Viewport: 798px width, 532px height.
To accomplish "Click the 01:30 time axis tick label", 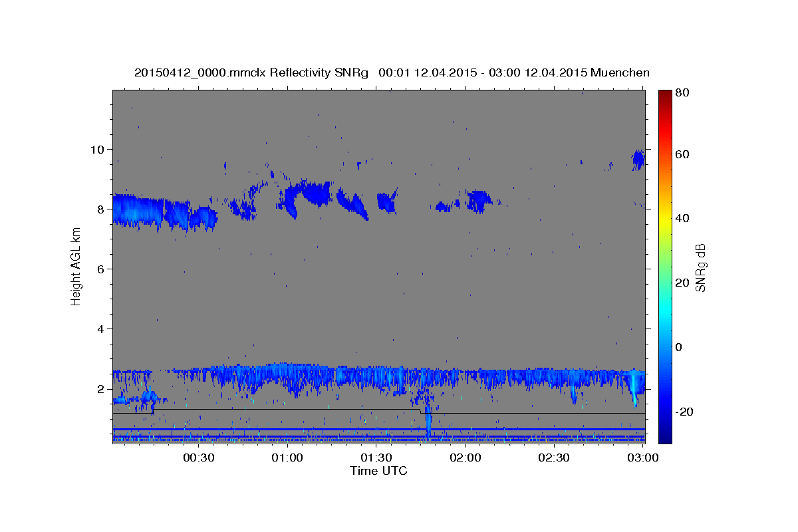I will pos(376,458).
